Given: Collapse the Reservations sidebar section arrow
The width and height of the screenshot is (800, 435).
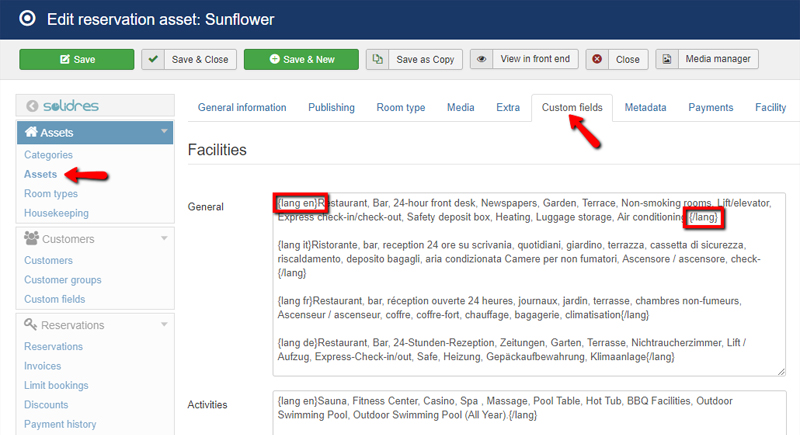Looking at the screenshot, I should (163, 324).
